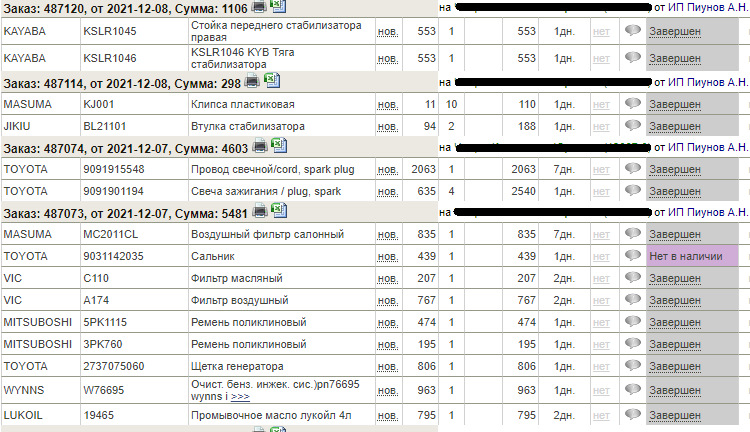Select 7дн. delivery for MC2011CL row
The height and width of the screenshot is (432, 750).
tap(564, 234)
